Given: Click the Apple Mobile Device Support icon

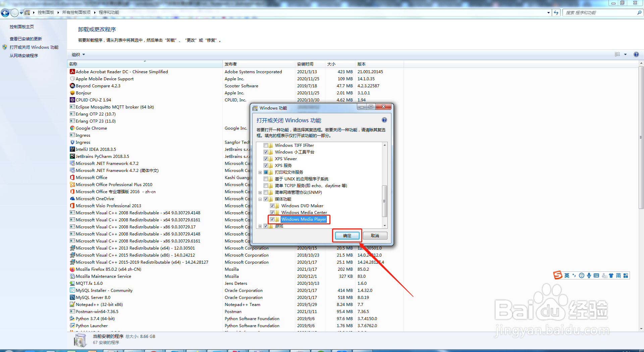Looking at the screenshot, I should point(72,79).
